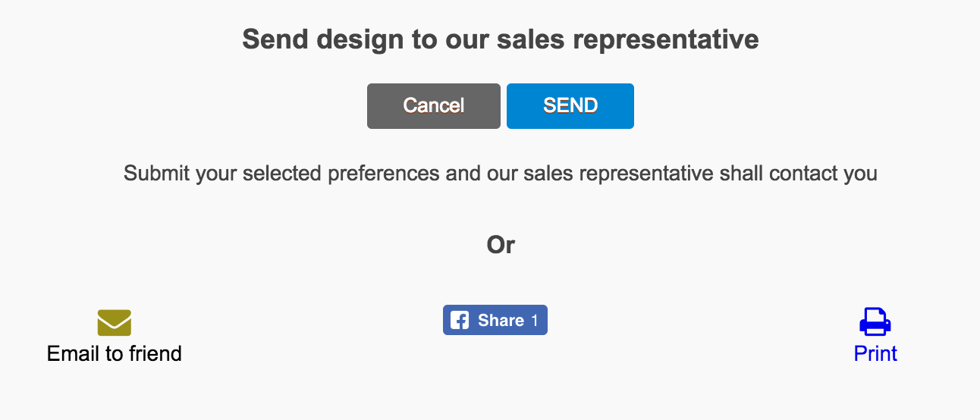Click the Facebook share count number
The height and width of the screenshot is (420, 980).
534,321
